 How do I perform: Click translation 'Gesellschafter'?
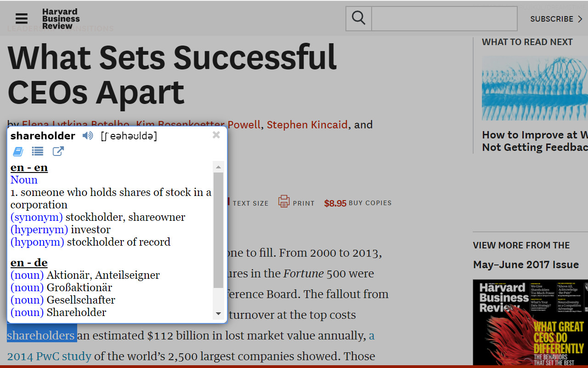click(x=81, y=300)
